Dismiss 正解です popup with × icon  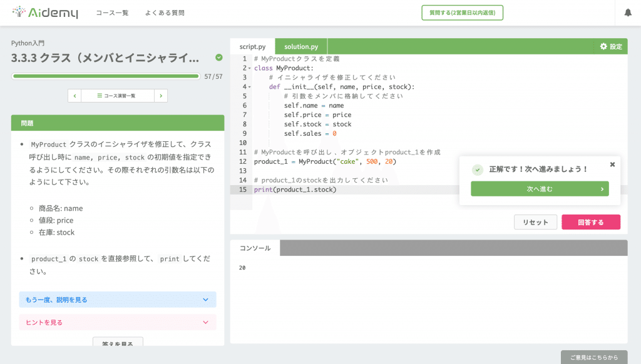point(612,164)
